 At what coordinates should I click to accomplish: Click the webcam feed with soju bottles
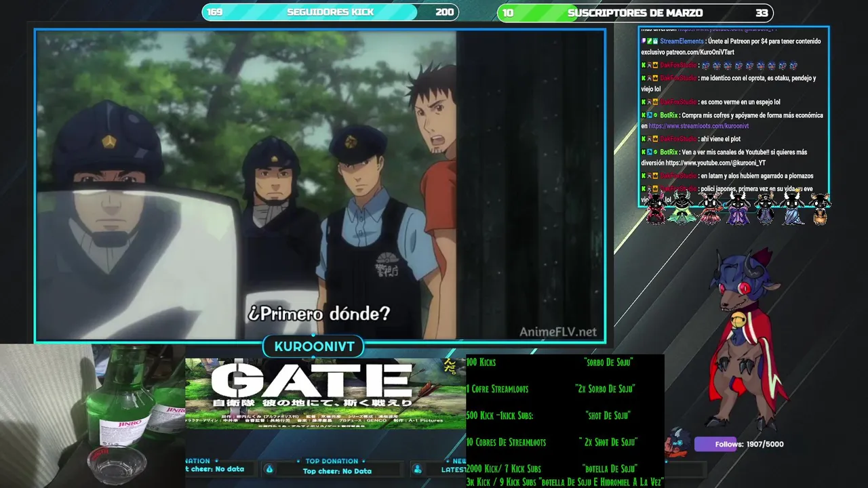click(92, 415)
